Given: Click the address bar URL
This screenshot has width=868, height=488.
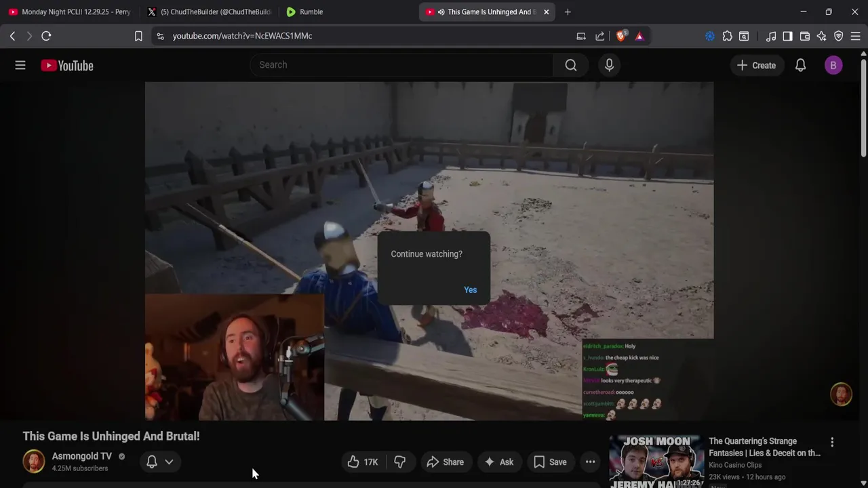Looking at the screenshot, I should [x=242, y=36].
